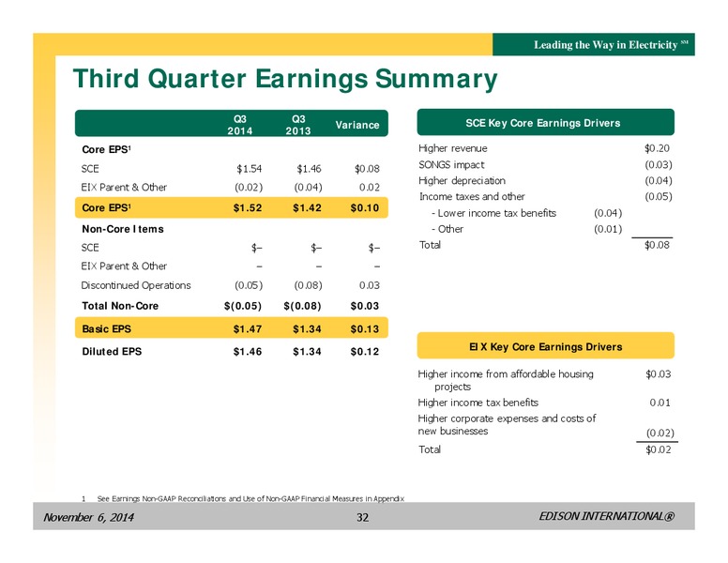Click the 'Total Non-Core' row label

point(120,306)
